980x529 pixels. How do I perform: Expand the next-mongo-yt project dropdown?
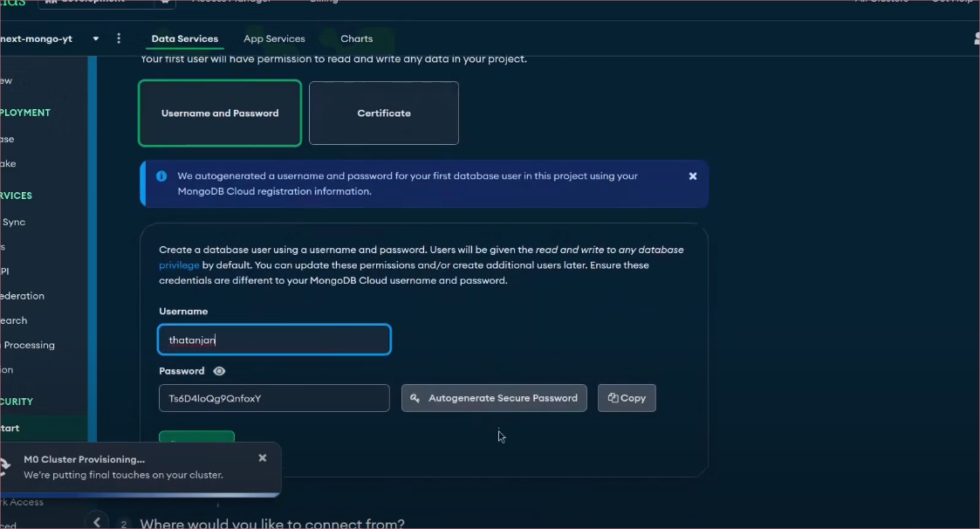96,38
